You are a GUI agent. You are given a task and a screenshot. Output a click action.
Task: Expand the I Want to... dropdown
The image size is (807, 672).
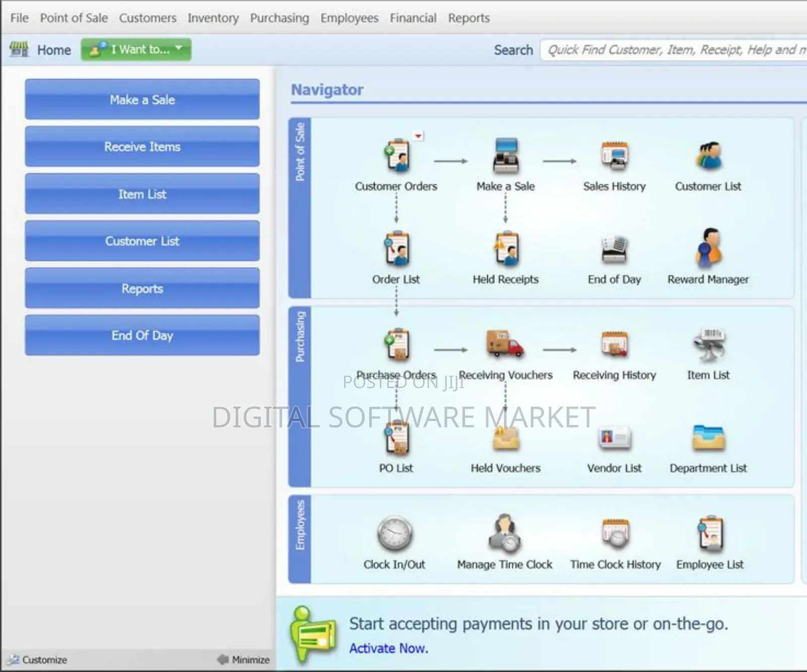point(135,49)
